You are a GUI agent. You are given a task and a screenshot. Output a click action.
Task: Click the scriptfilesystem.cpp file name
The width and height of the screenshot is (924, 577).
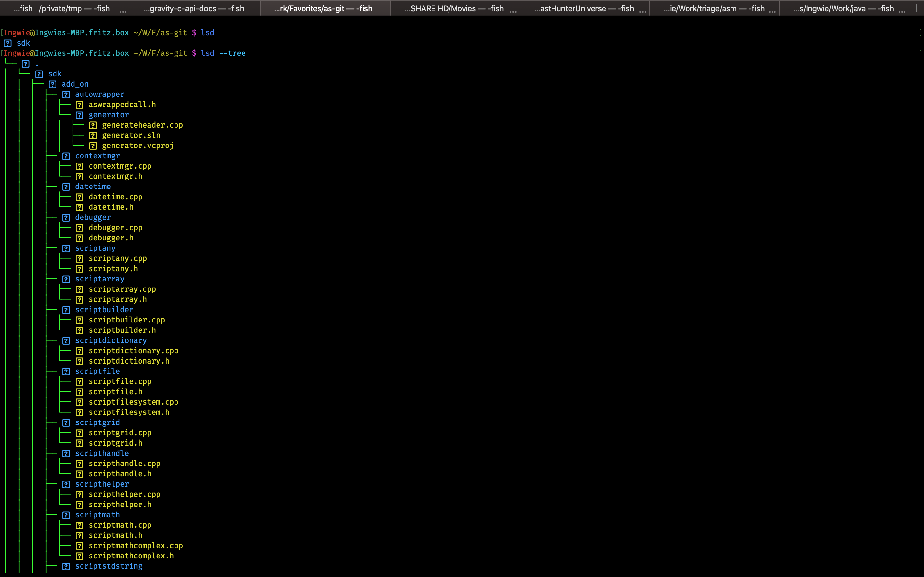point(133,402)
